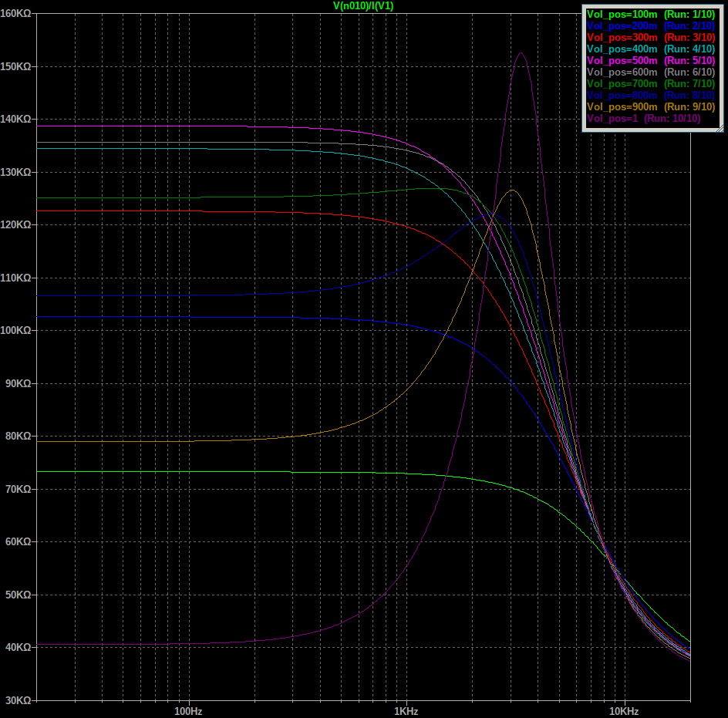This screenshot has height=718, width=728.
Task: Click the 130KΩ vertical axis label
Action: [15, 172]
